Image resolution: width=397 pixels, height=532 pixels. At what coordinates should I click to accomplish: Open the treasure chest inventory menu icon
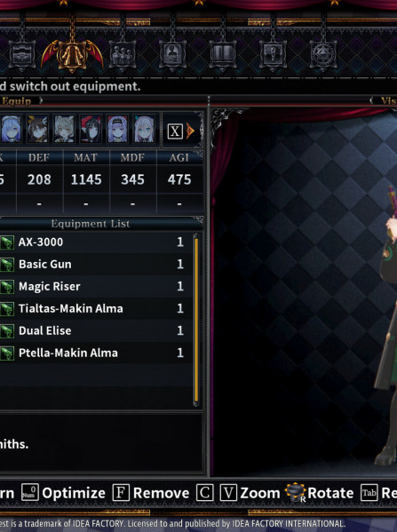[x=22, y=55]
